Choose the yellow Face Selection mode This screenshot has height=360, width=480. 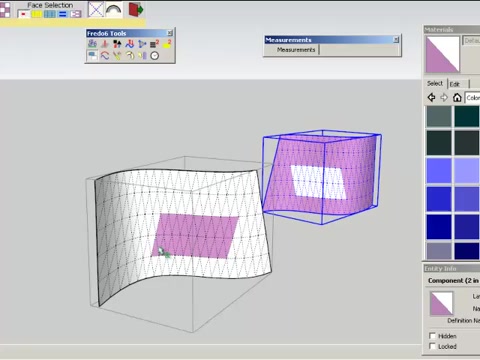coord(37,14)
